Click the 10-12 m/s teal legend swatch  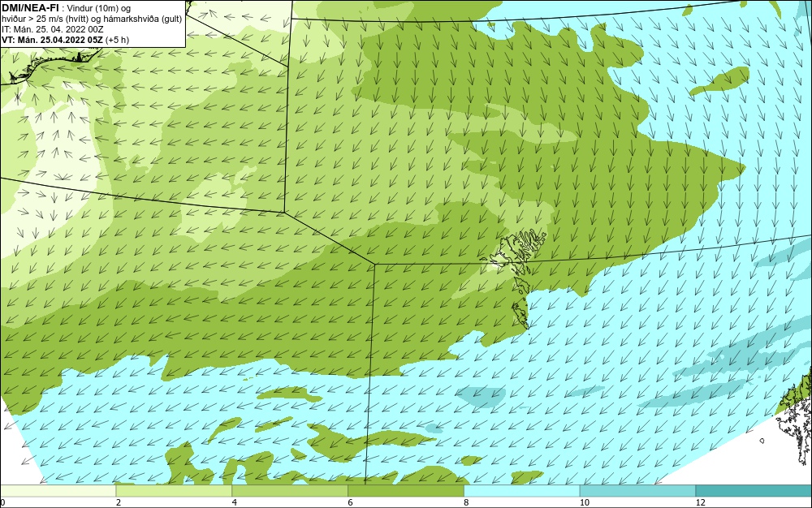pos(638,490)
